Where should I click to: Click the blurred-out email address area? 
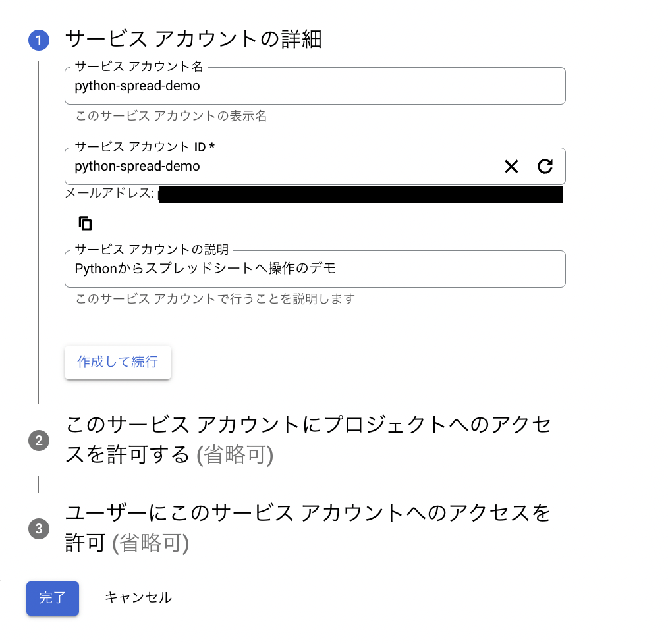(x=361, y=194)
